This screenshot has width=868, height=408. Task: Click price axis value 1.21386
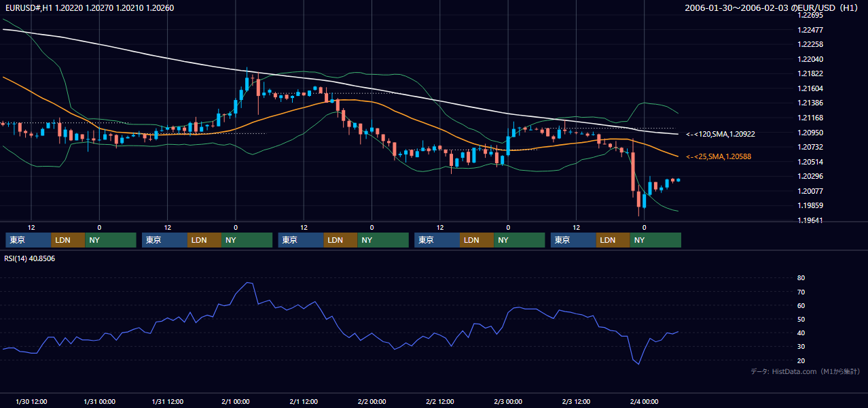[810, 103]
